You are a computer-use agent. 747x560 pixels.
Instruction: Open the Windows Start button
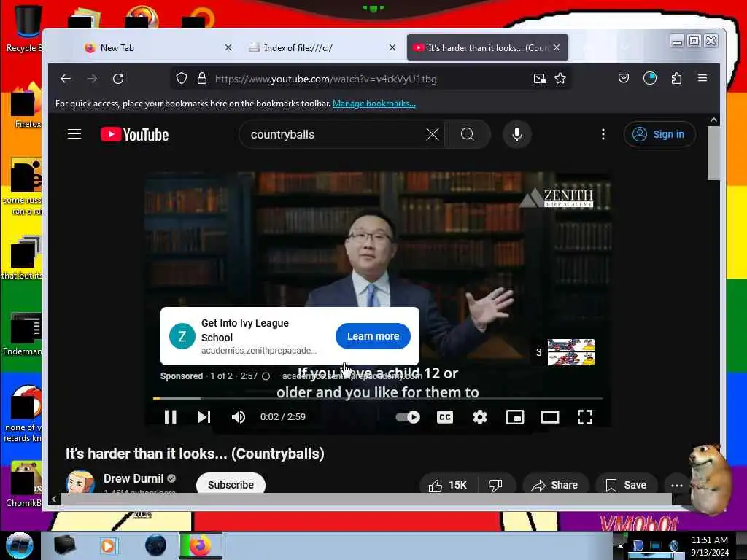click(x=19, y=545)
